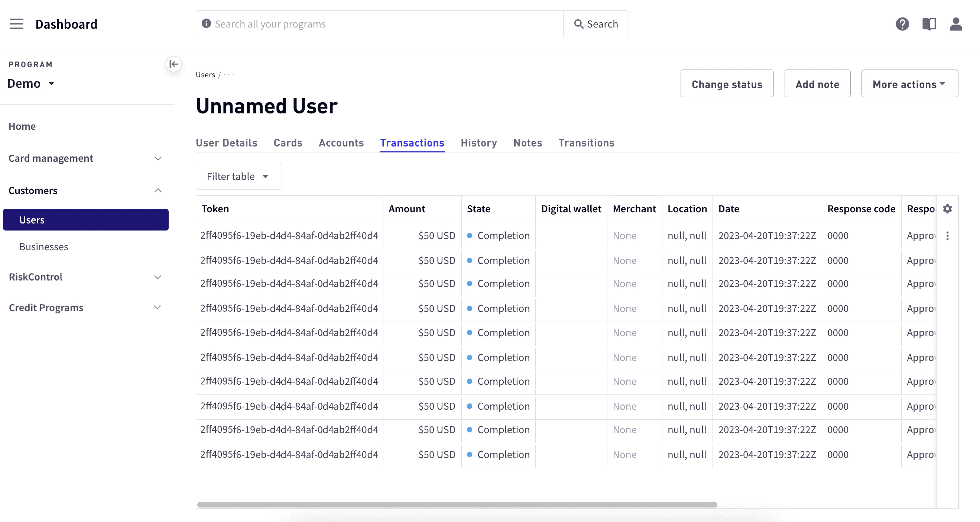Image resolution: width=980 pixels, height=522 pixels.
Task: Open table column settings gear
Action: 947,209
